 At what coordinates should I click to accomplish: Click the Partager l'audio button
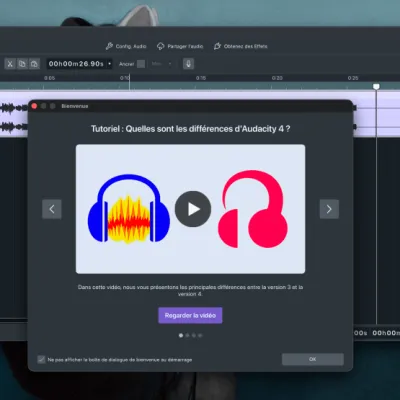click(180, 46)
